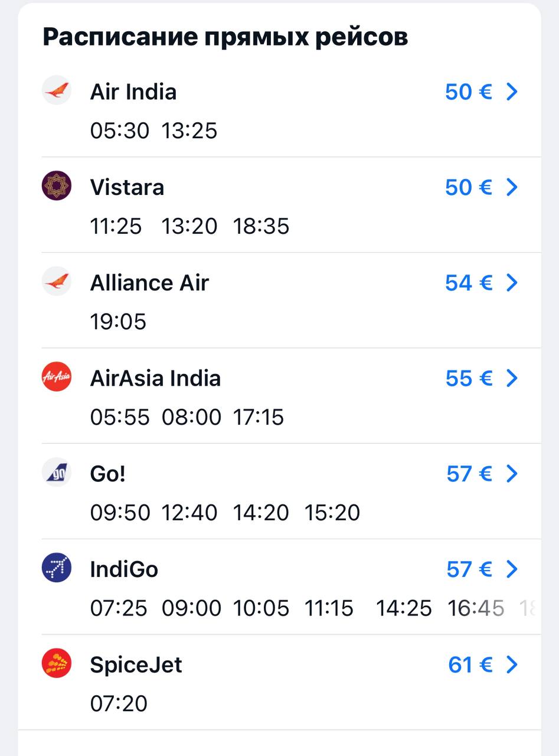
Task: Select Alliance Air 54 € price
Action: (x=469, y=283)
